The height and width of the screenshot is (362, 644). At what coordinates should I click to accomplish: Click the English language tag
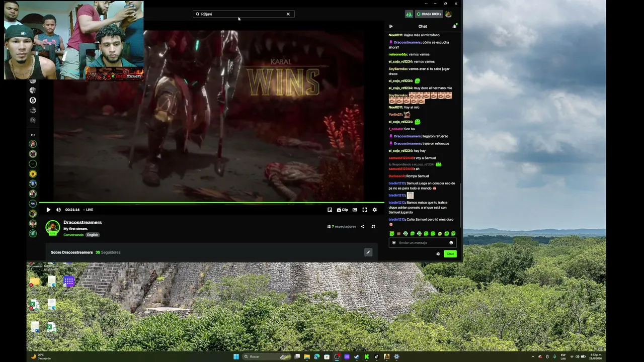click(93, 235)
